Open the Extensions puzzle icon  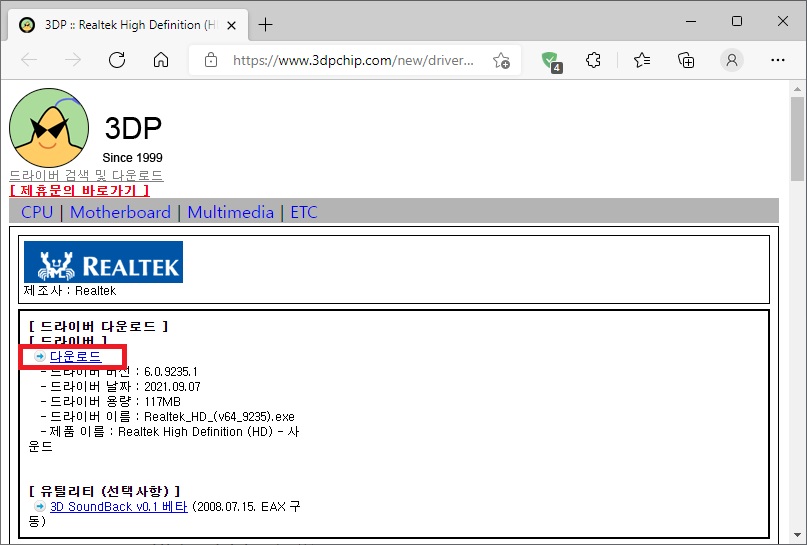[593, 60]
